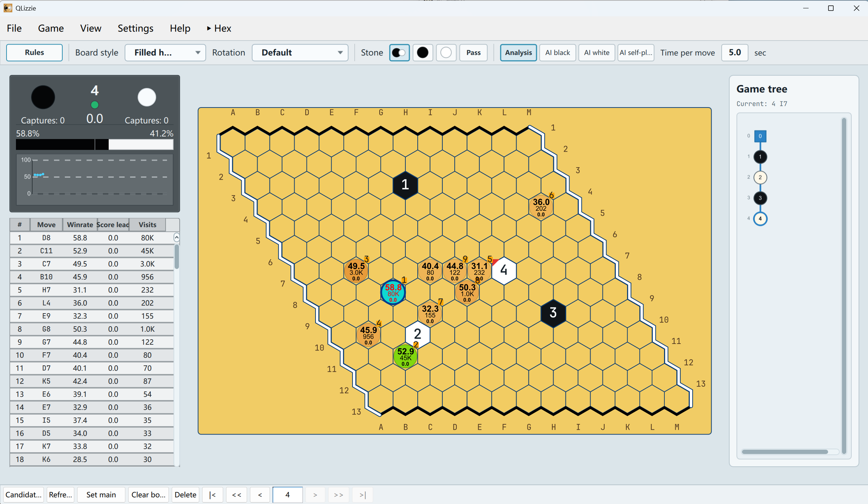The height and width of the screenshot is (504, 868).
Task: Select root node 0 in game tree
Action: (760, 136)
